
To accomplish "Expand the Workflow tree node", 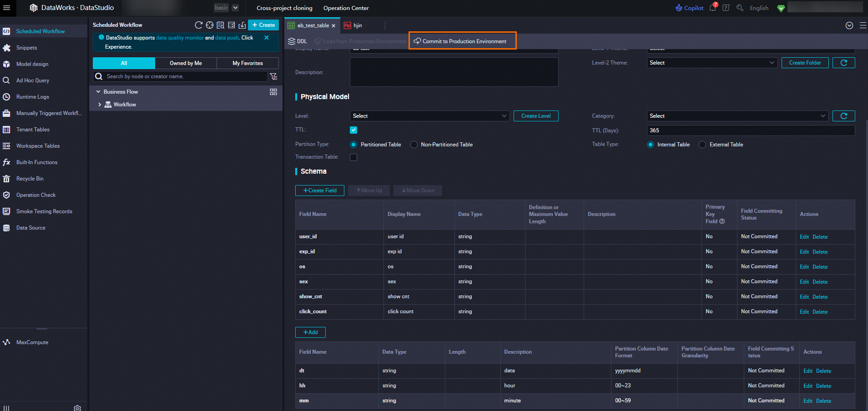I will point(100,105).
